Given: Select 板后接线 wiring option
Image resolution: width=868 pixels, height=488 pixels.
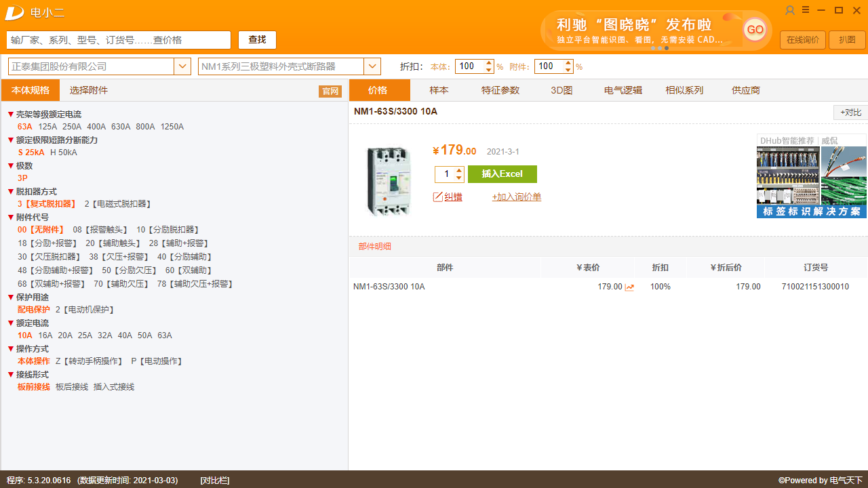Looking at the screenshot, I should coord(71,386).
